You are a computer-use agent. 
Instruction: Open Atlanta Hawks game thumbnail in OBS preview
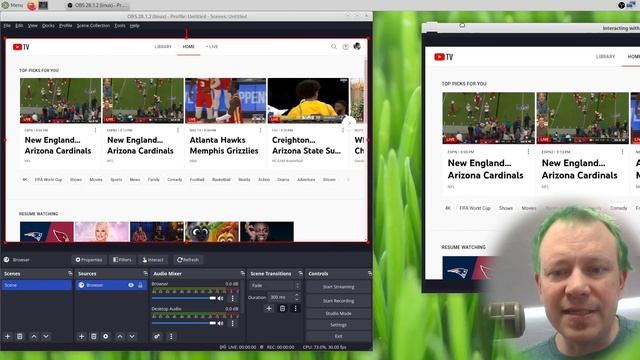coord(225,100)
